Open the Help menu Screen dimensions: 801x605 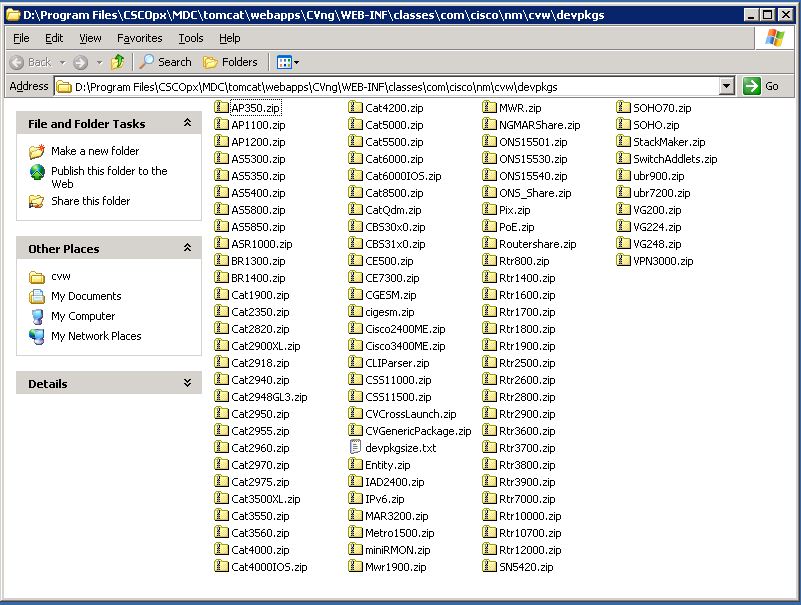pos(229,38)
